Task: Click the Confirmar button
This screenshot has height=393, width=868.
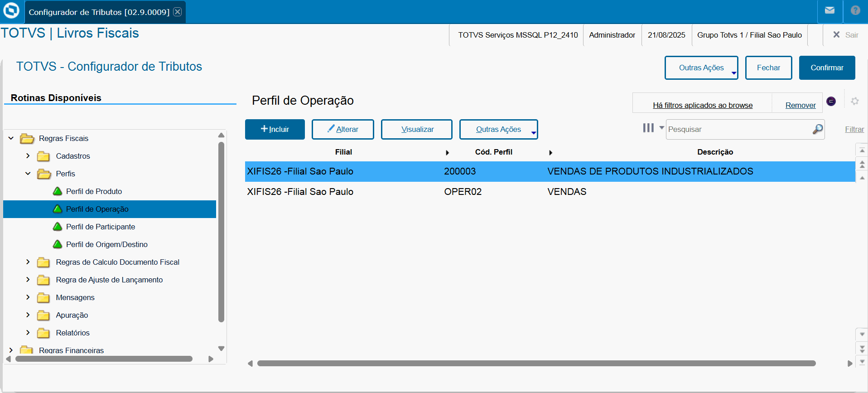Action: 827,68
